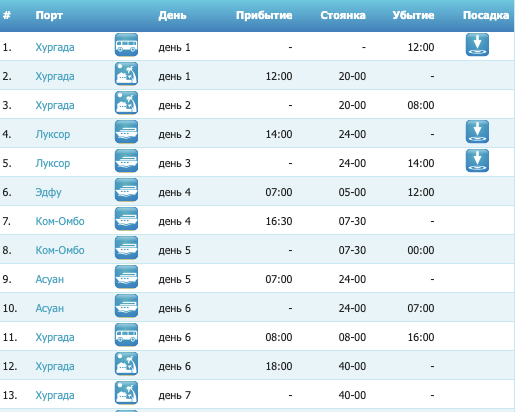Image resolution: width=530 pixels, height=412 pixels.
Task: Open the Луксор link in row 4
Action: coord(53,135)
